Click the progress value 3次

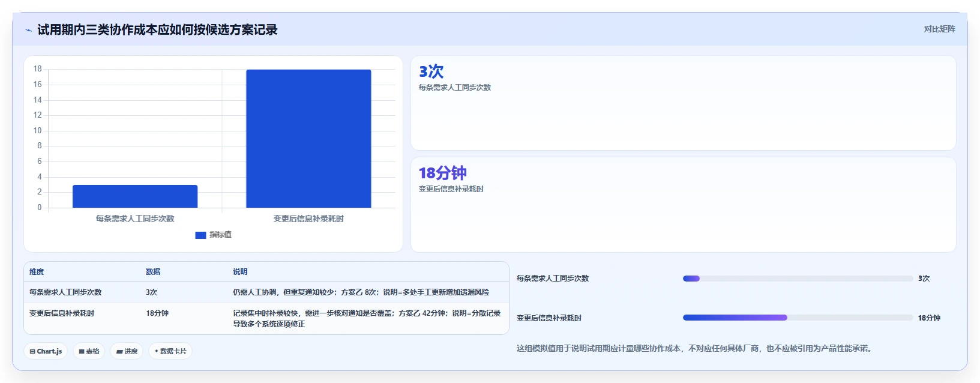click(x=924, y=279)
